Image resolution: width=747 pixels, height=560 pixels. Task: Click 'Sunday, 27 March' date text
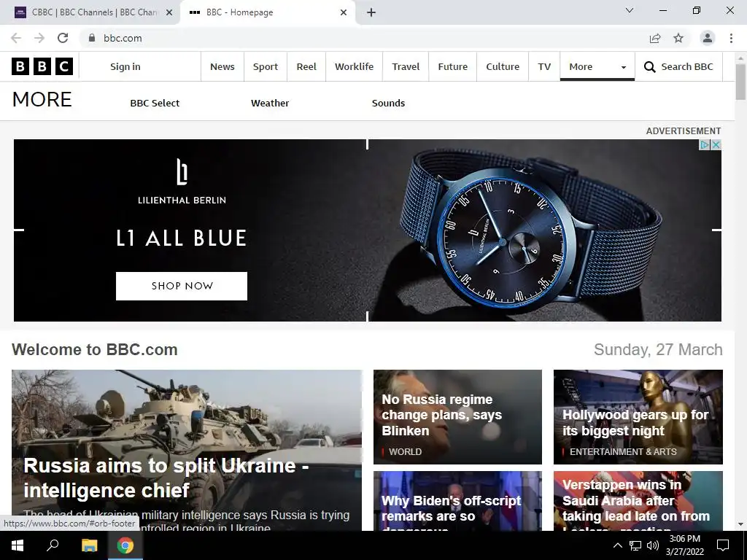point(658,349)
